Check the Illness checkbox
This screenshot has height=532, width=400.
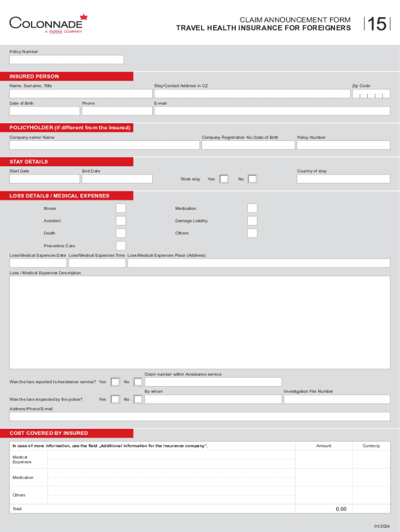121,208
